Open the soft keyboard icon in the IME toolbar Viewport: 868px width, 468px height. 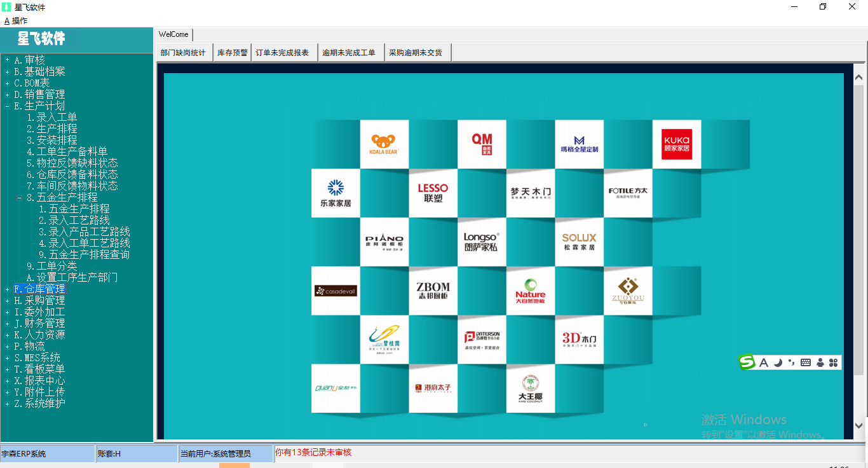click(x=806, y=362)
